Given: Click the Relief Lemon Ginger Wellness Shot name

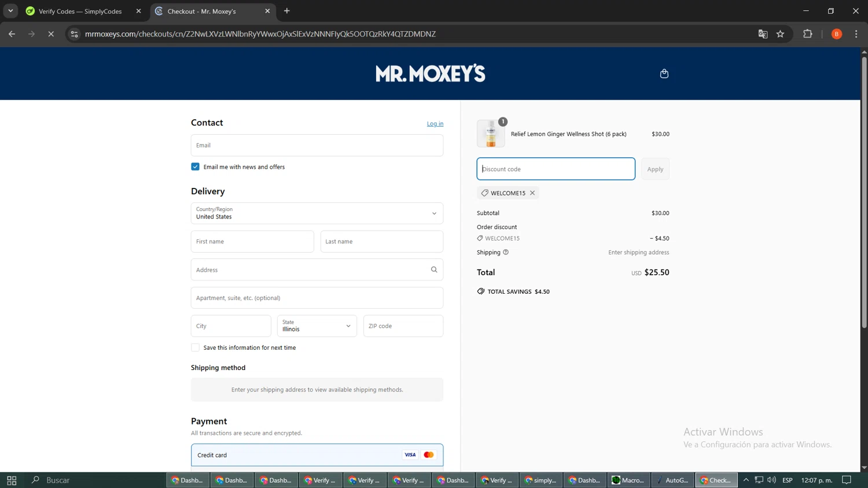Looking at the screenshot, I should pyautogui.click(x=568, y=134).
